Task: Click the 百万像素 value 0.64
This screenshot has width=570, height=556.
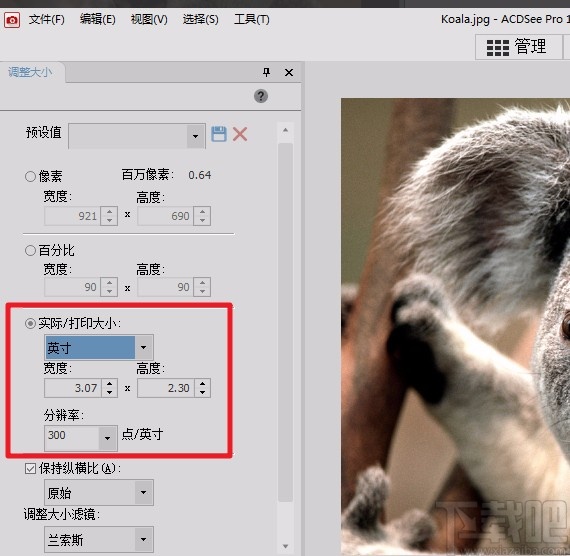Action: point(200,175)
